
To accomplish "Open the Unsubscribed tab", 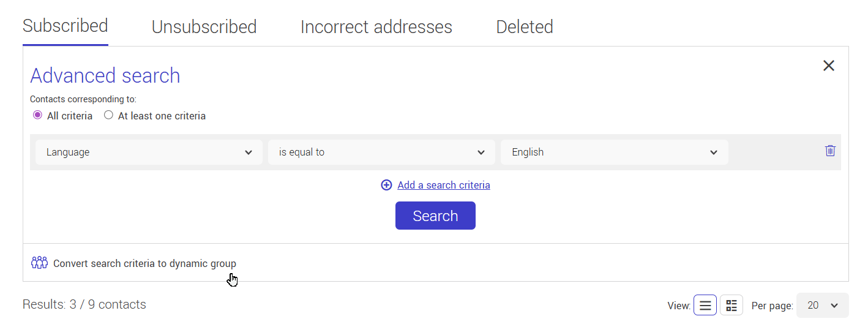I will (204, 27).
